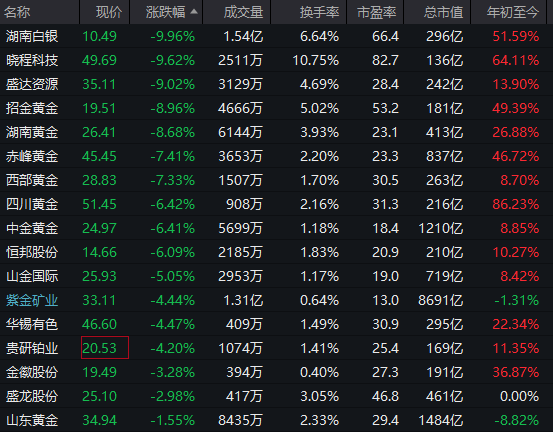The width and height of the screenshot is (553, 432).
Task: Click YTD -8.82% for 山东黄金
Action: click(x=517, y=420)
